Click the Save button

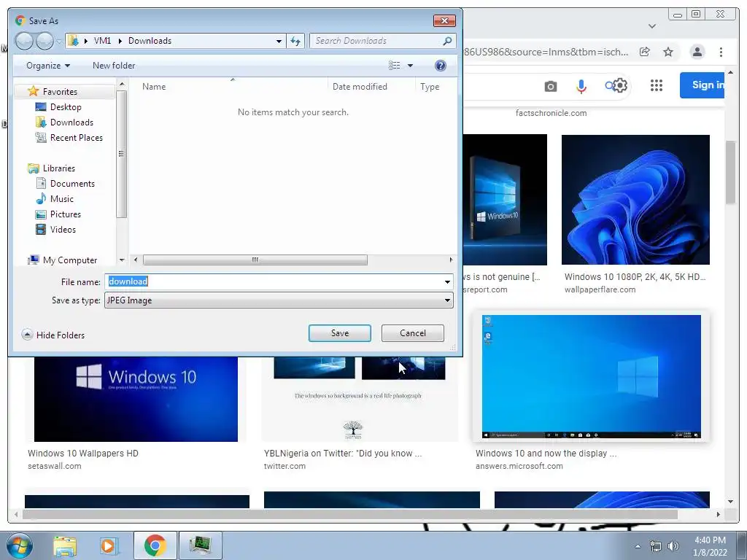[340, 333]
